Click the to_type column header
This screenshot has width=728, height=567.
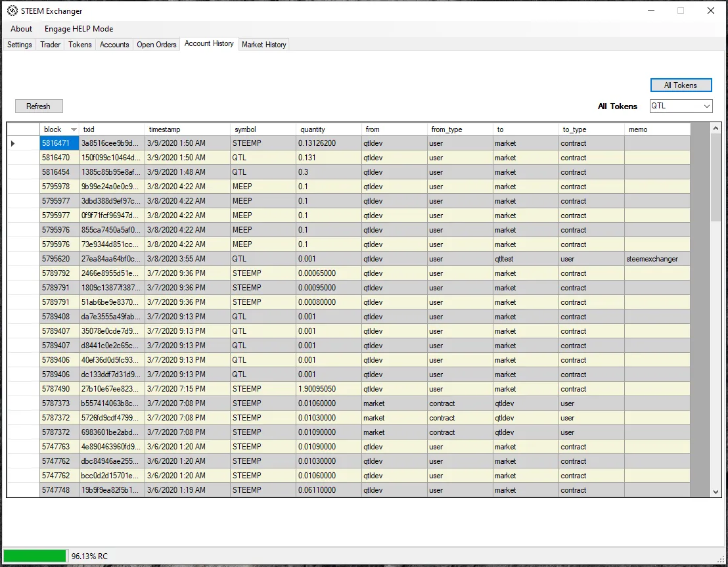pyautogui.click(x=591, y=129)
